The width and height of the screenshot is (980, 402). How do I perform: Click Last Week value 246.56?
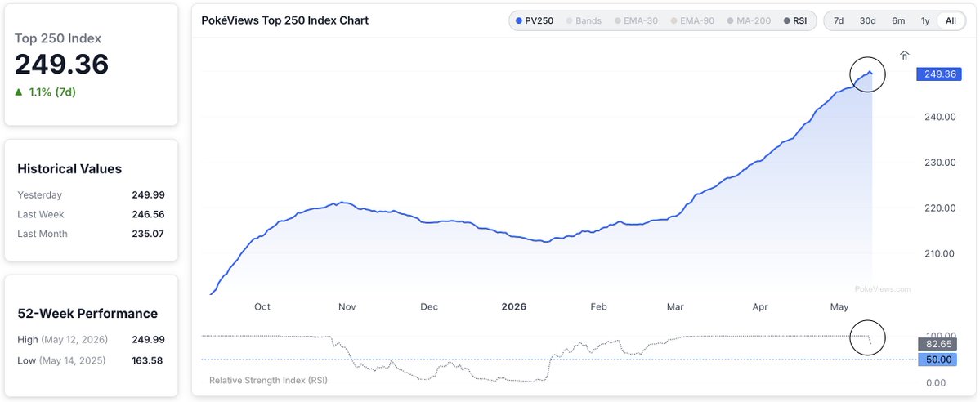[148, 214]
